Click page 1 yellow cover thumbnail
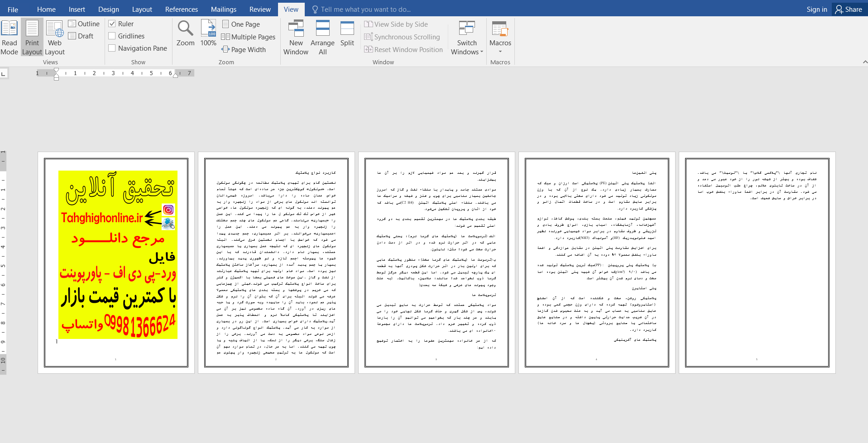 pos(118,255)
